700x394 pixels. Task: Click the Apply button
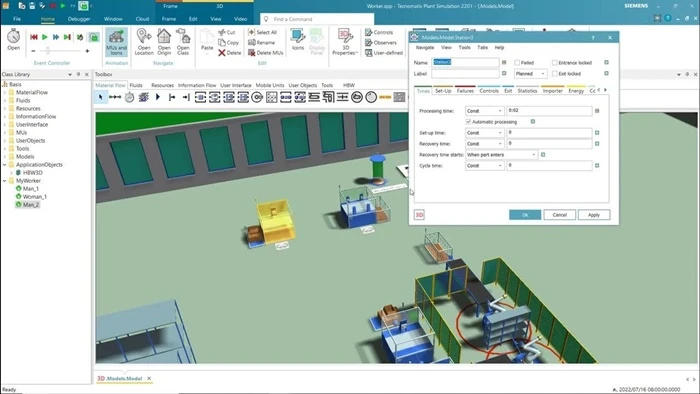594,215
